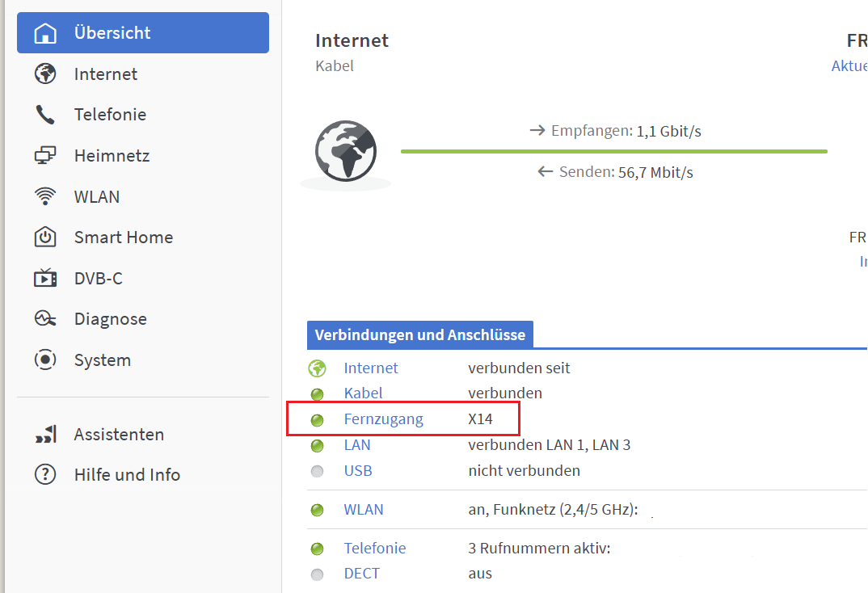This screenshot has height=593, width=868.
Task: Click the Assistenten wizard icon
Action: (x=45, y=435)
